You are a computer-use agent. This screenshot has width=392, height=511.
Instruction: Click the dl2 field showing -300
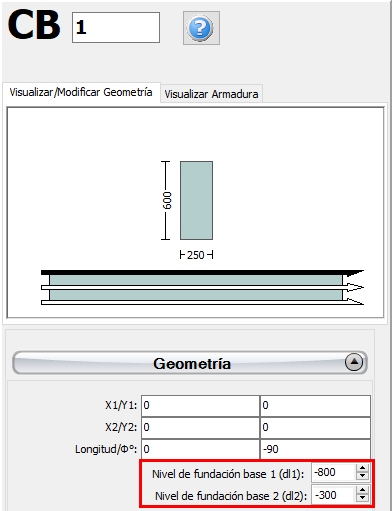pyautogui.click(x=334, y=495)
